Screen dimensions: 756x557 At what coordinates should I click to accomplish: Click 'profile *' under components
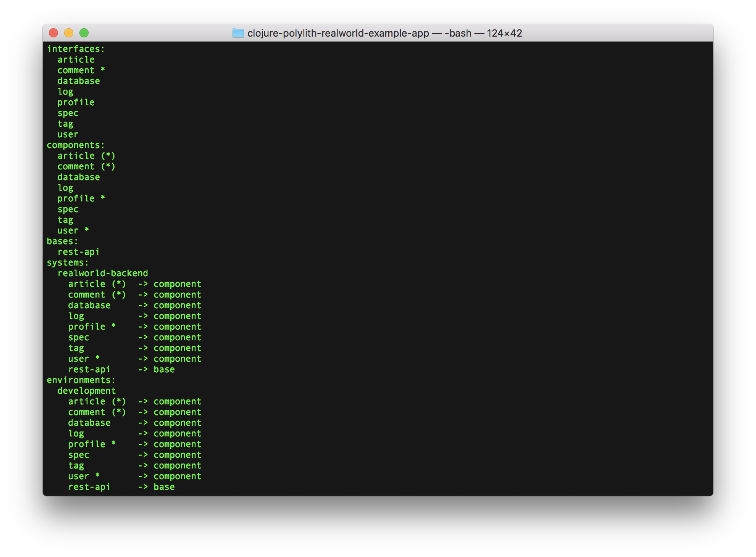(x=81, y=198)
